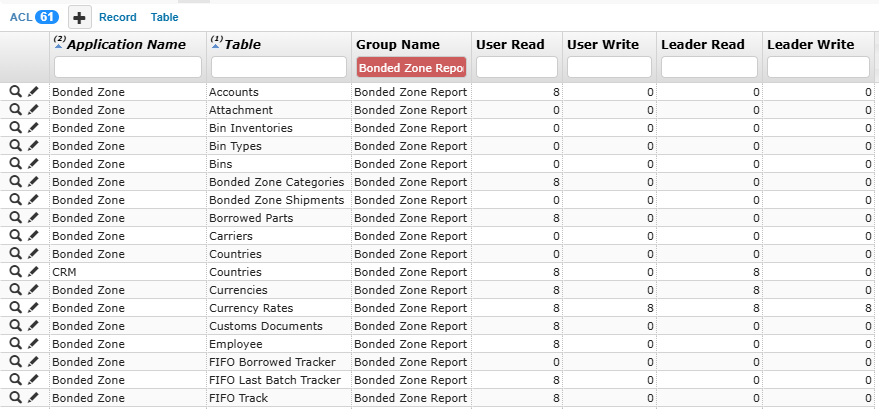
Task: Open the Table menu
Action: pyautogui.click(x=164, y=17)
